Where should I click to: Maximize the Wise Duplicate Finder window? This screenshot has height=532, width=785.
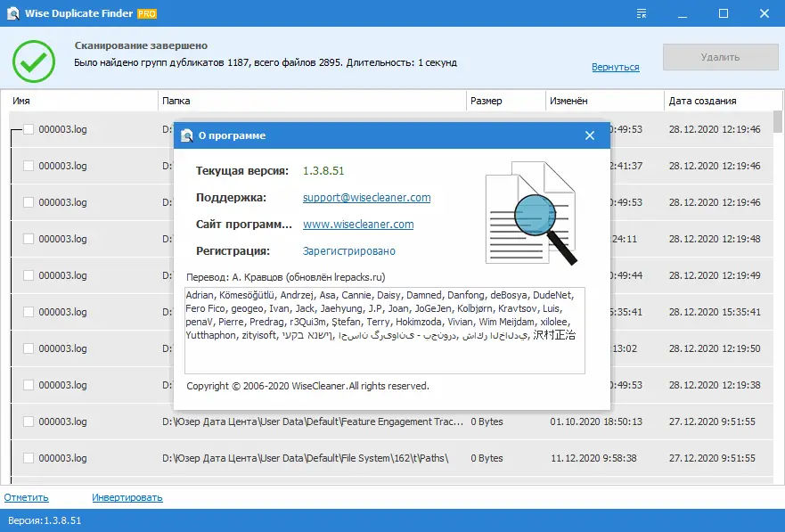(724, 13)
